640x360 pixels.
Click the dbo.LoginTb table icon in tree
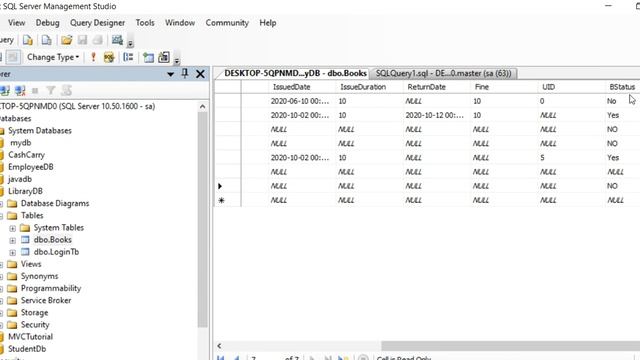point(25,252)
